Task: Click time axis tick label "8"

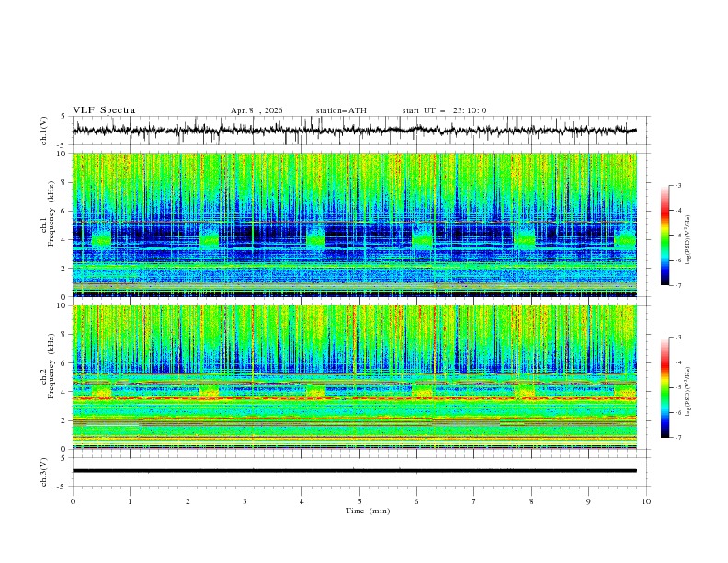Action: pyautogui.click(x=531, y=501)
